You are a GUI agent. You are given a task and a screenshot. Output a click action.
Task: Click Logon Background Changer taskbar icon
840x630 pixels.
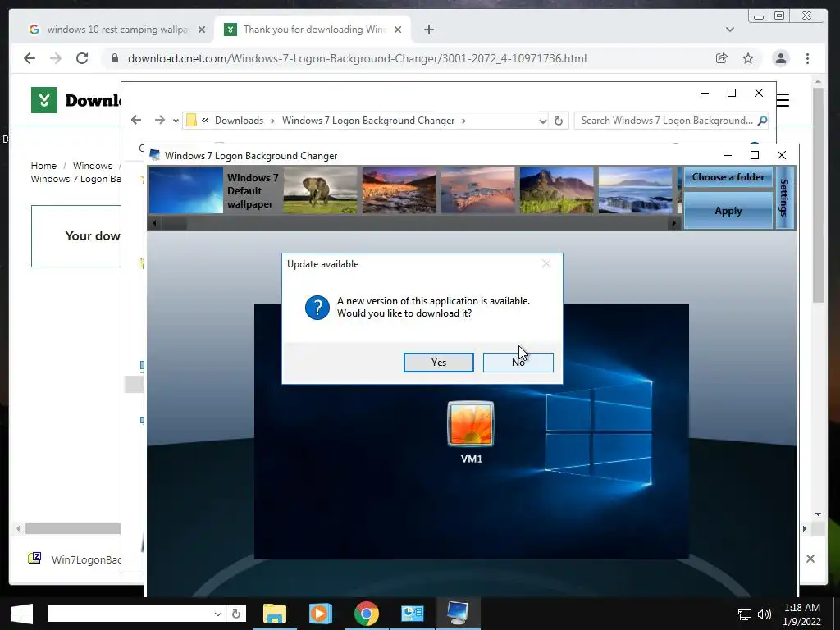(x=458, y=614)
